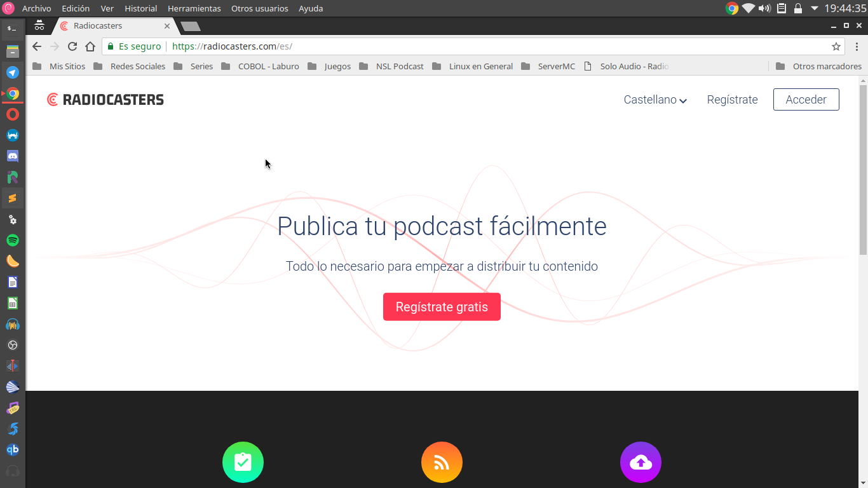The width and height of the screenshot is (868, 488).
Task: Reload the page with the refresh icon
Action: pos(72,46)
